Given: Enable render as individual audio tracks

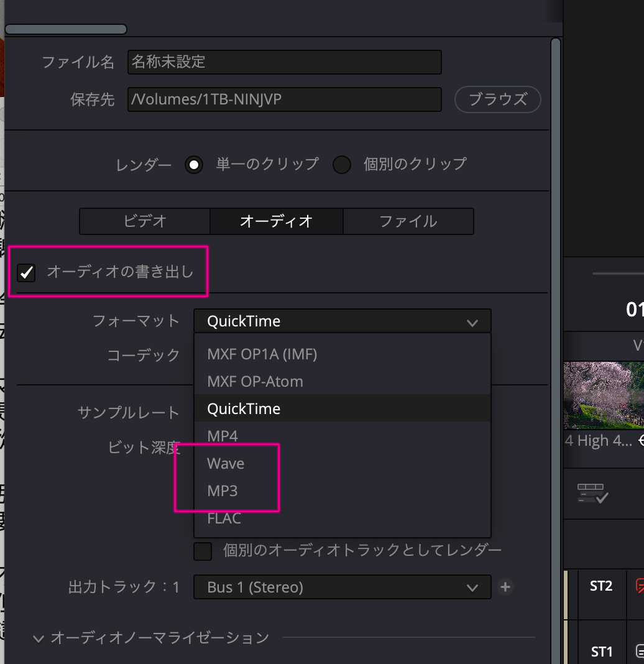Looking at the screenshot, I should coord(203,551).
